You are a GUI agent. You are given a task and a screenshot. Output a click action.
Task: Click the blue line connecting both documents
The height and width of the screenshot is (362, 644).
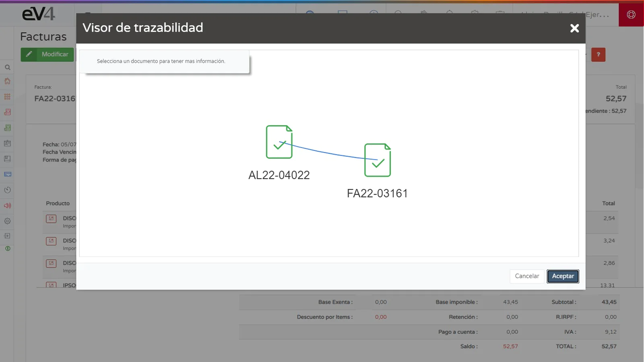(328, 152)
